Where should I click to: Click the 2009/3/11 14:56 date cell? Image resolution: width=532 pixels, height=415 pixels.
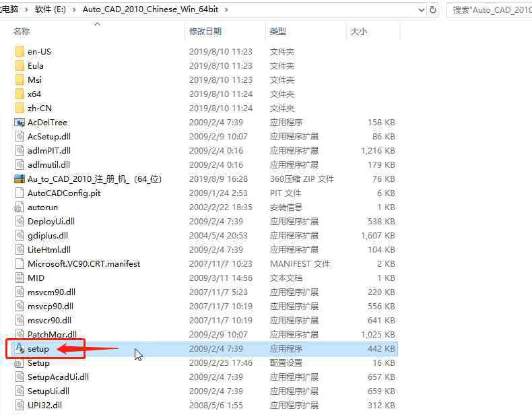221,278
